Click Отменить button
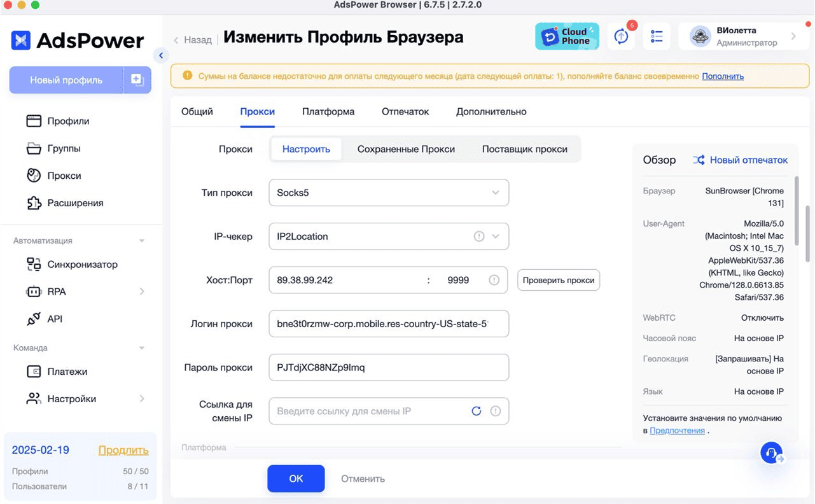 point(363,479)
